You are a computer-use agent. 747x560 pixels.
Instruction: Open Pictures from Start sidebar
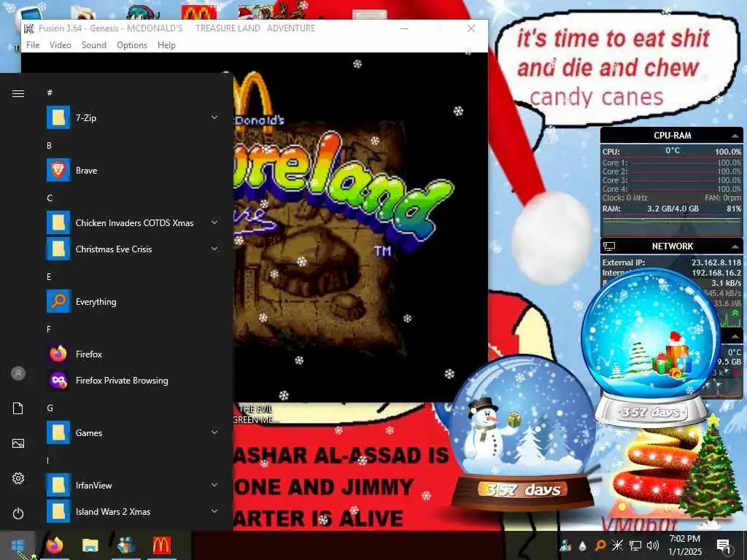pos(18,443)
